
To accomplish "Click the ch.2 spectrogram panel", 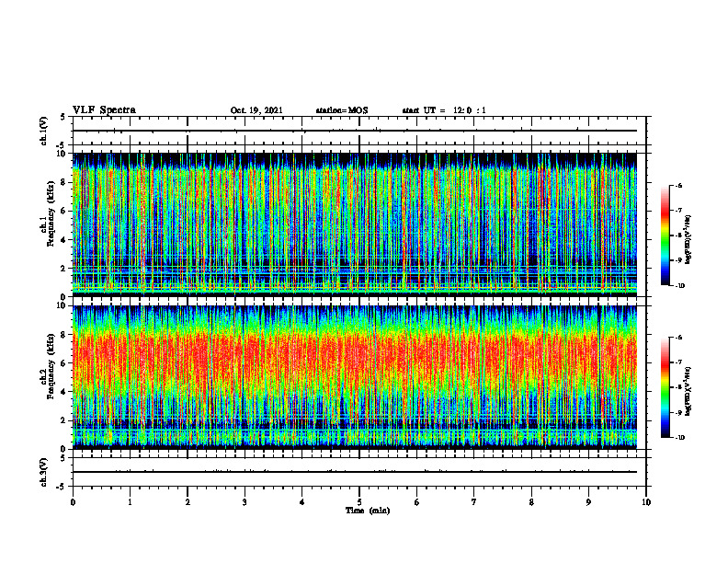I will coord(355,377).
